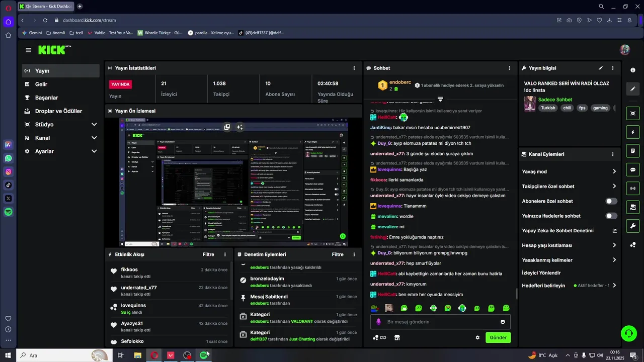Open Yasaklanmış kelimeler arrow
This screenshot has height=362, width=644.
coord(614,260)
